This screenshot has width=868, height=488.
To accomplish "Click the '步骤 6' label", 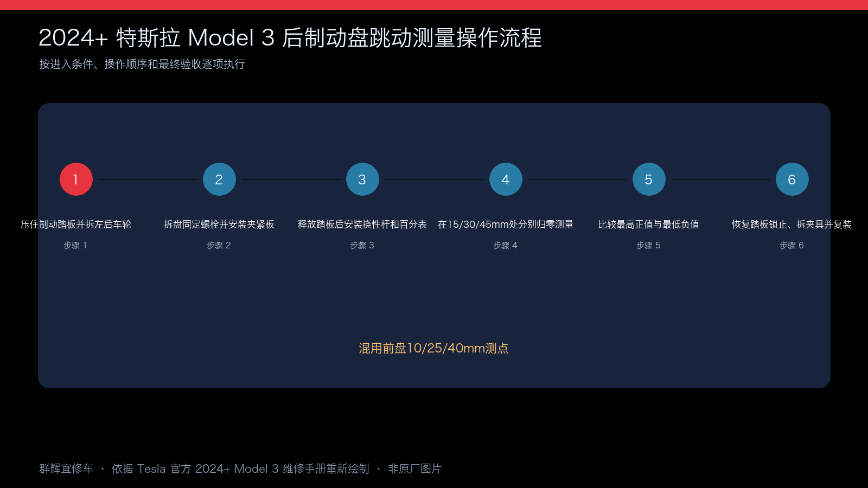I will (792, 246).
